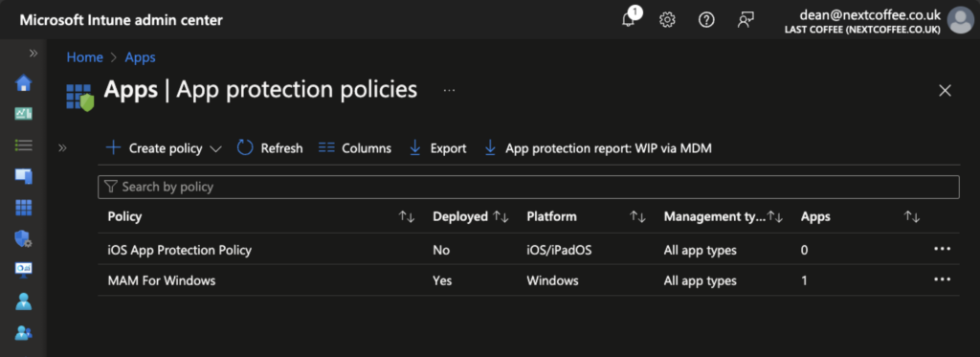Open iOS App Protection Policy

click(179, 250)
